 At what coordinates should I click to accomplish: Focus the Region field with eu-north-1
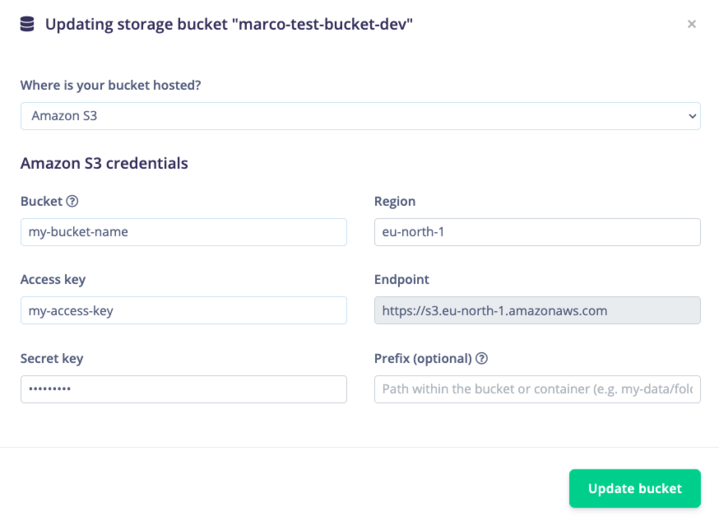point(537,232)
